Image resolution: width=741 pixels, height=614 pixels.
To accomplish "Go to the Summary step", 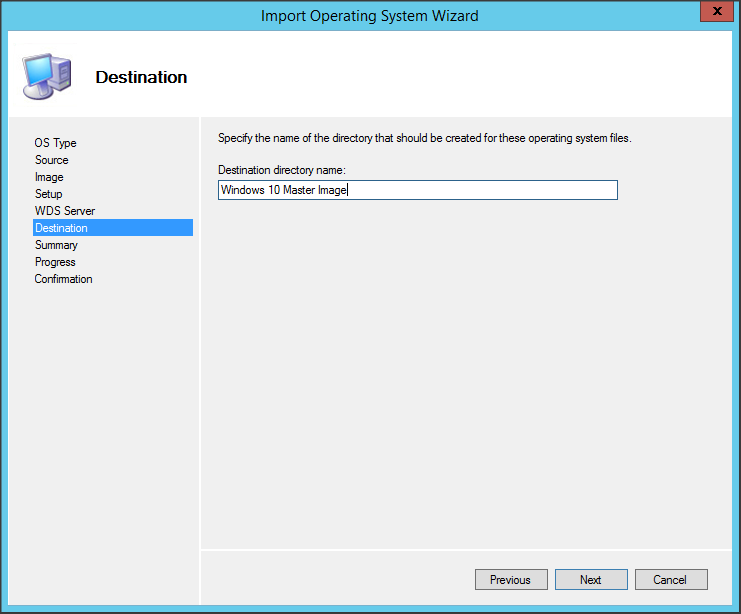I will tap(56, 245).
